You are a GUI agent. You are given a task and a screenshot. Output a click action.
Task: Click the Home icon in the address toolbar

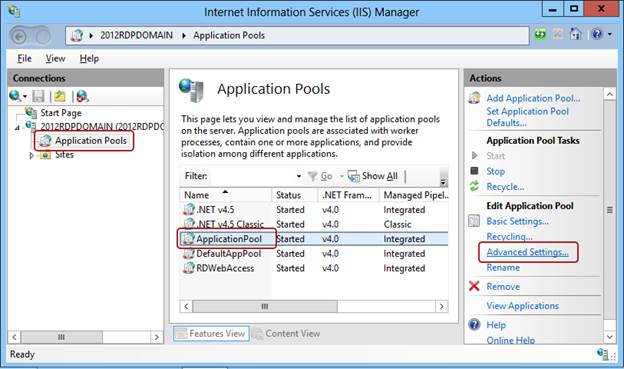click(x=575, y=35)
